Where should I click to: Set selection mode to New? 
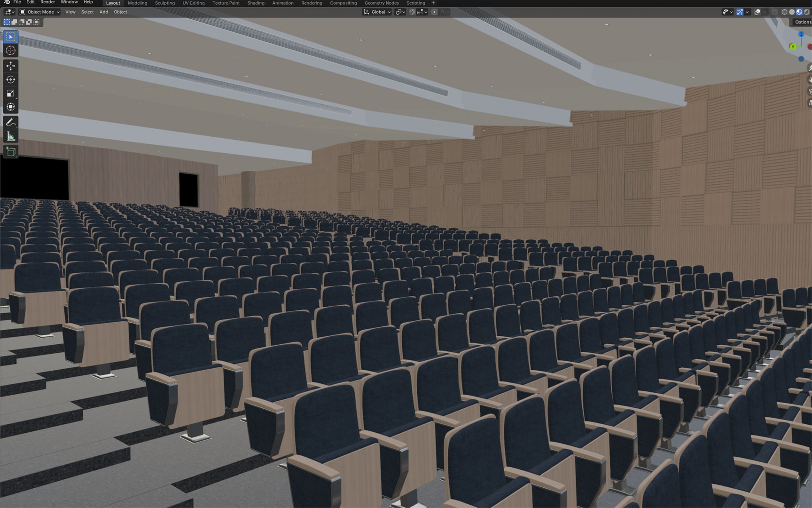[x=7, y=22]
